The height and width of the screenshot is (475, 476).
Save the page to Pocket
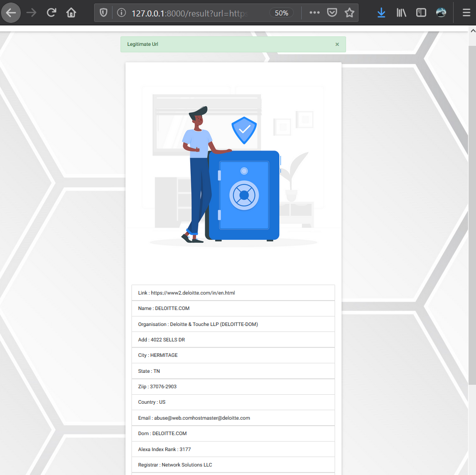coord(332,13)
